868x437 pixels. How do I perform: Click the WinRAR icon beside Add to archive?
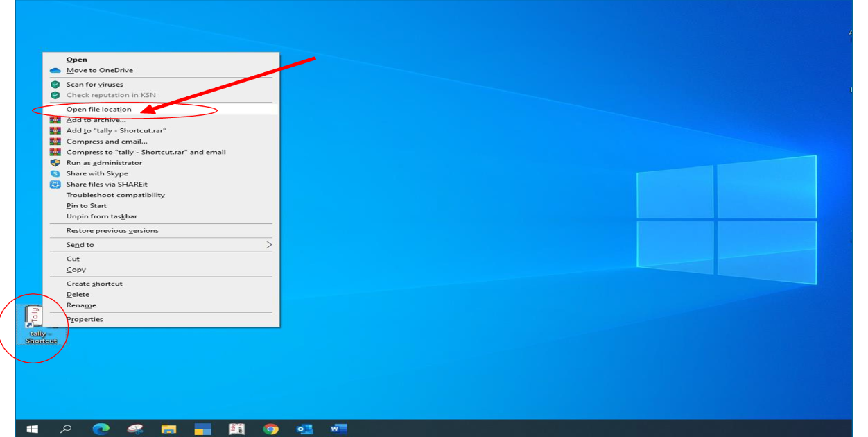point(55,120)
